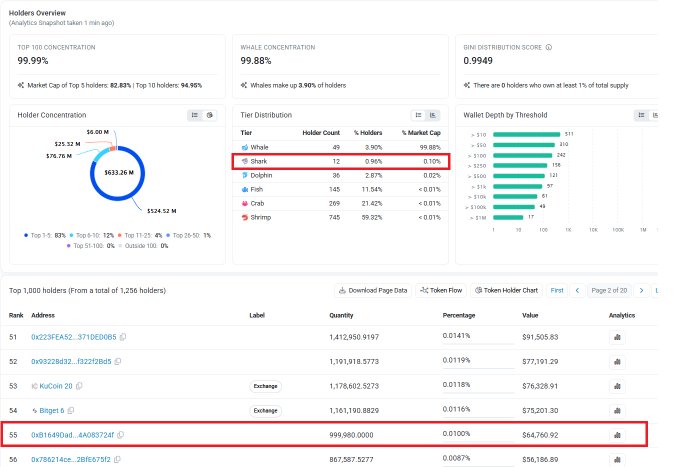Click Quantity column header
The image size is (680, 467).
[x=341, y=315]
